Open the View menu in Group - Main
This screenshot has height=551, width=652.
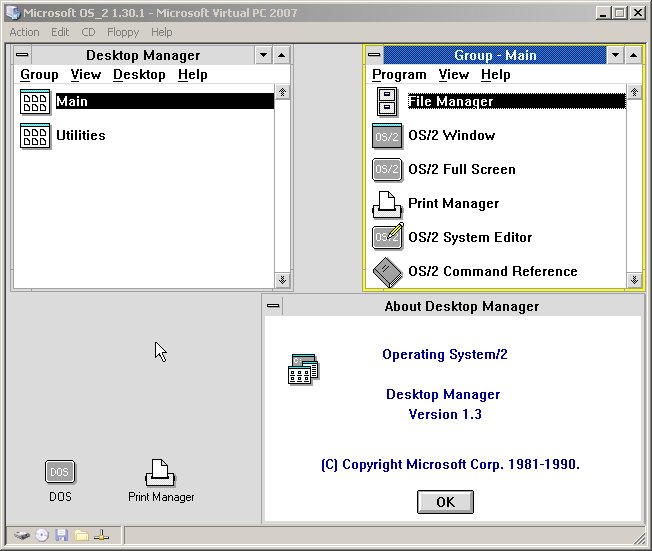[x=454, y=75]
